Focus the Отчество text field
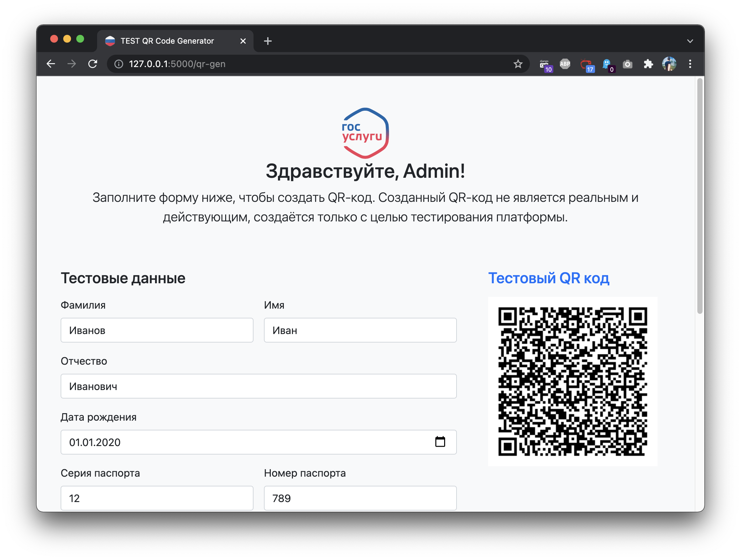The height and width of the screenshot is (560, 741). click(x=258, y=386)
